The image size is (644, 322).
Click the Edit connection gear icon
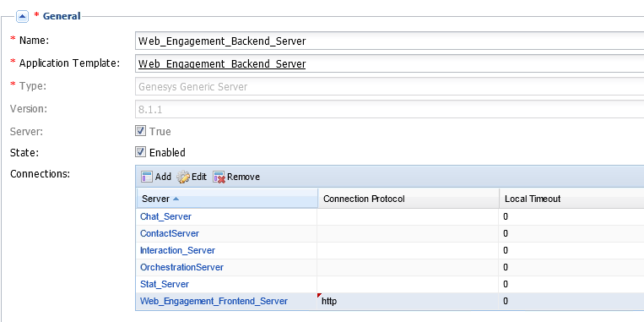(x=183, y=177)
